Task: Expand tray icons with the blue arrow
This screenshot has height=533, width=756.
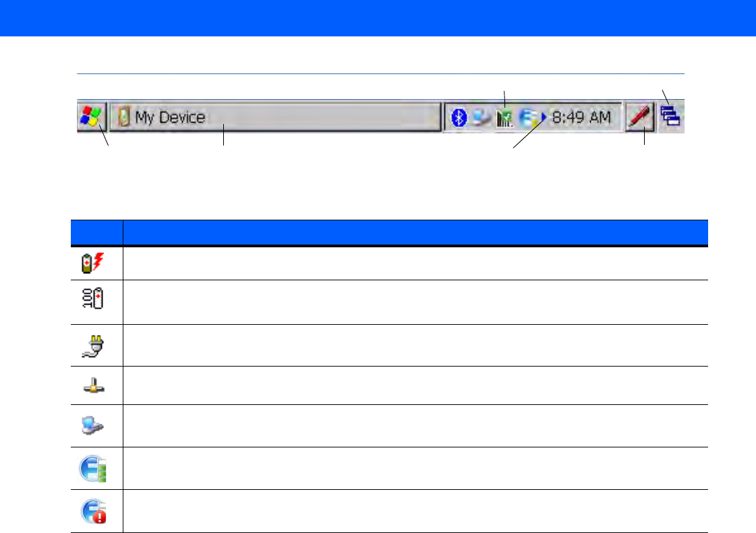Action: point(544,117)
